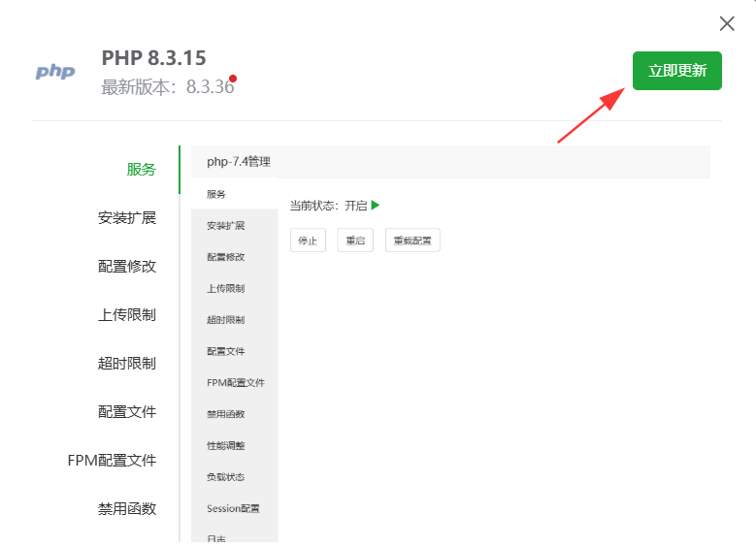Click the 当前状态: 开启 status text
Screen dimensions: 756x547
(x=328, y=206)
